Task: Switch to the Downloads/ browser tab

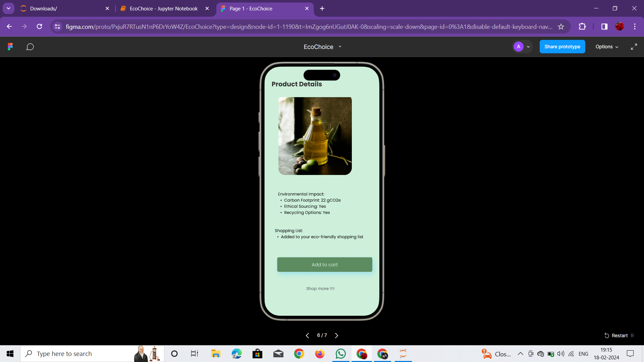Action: pos(44,8)
